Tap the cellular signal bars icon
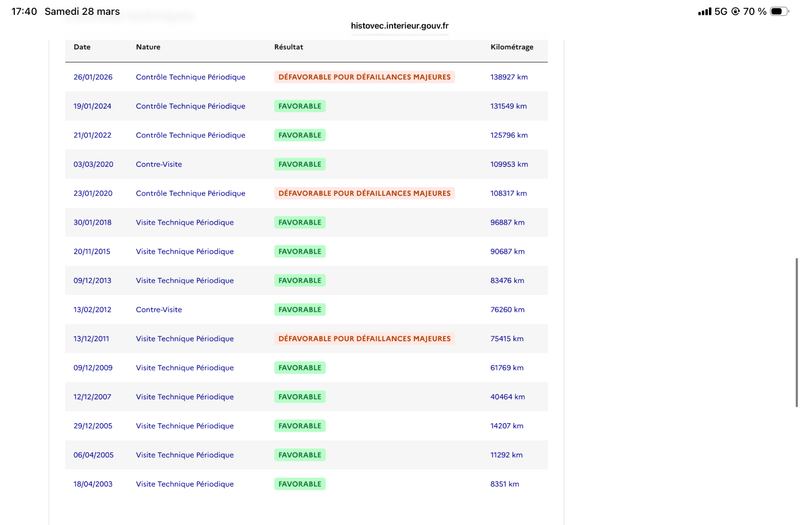This screenshot has width=800, height=525. (705, 11)
